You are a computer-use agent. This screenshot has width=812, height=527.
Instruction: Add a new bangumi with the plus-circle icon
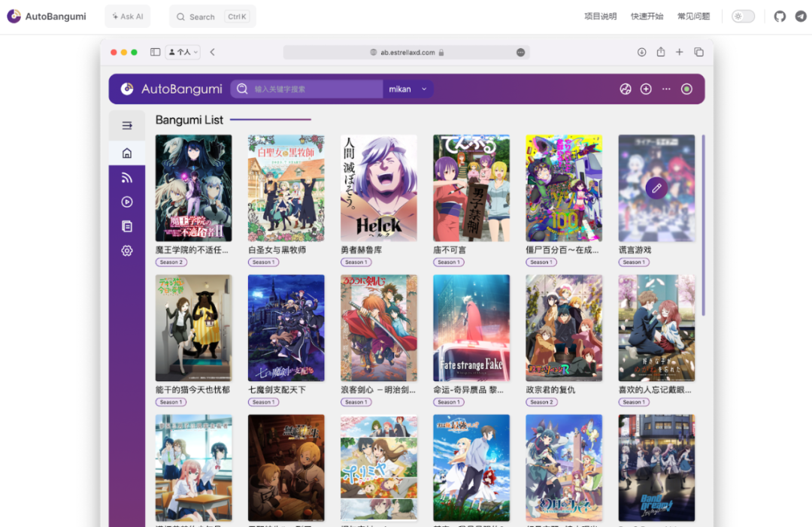pos(646,89)
